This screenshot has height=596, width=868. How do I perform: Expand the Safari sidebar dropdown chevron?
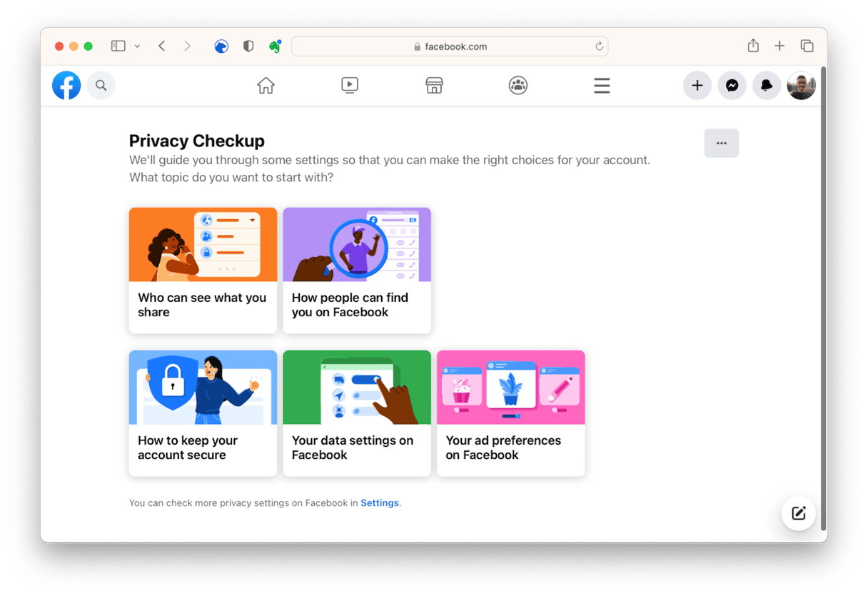point(137,46)
